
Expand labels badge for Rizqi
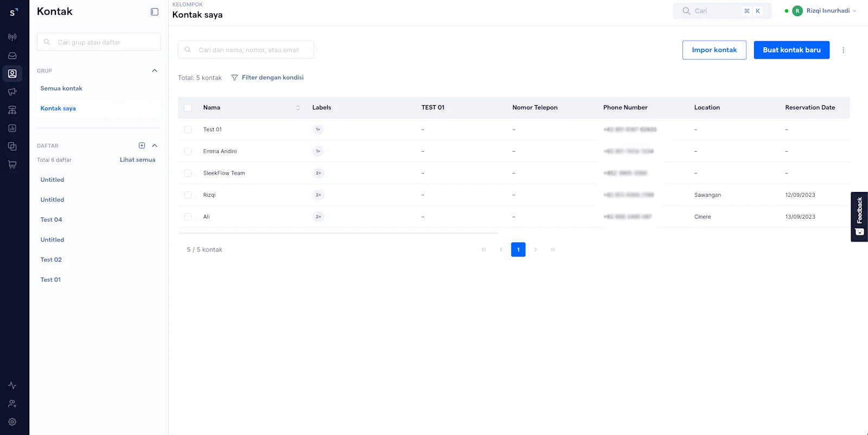click(318, 195)
